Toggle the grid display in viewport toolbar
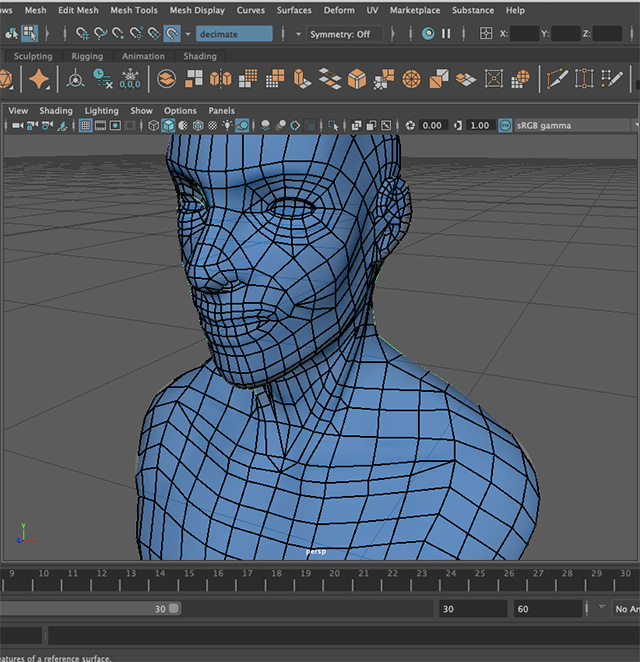640x662 pixels. coord(86,126)
